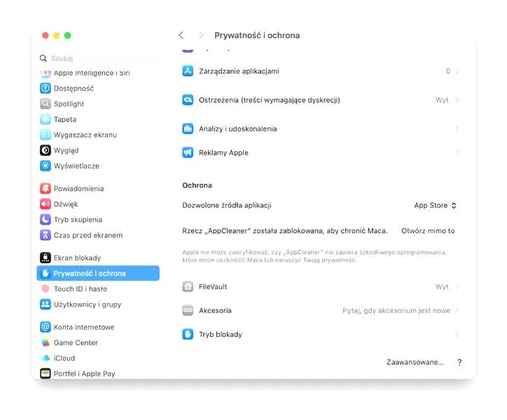Expand Zarządzanie aplikacjami row chevron

point(457,71)
